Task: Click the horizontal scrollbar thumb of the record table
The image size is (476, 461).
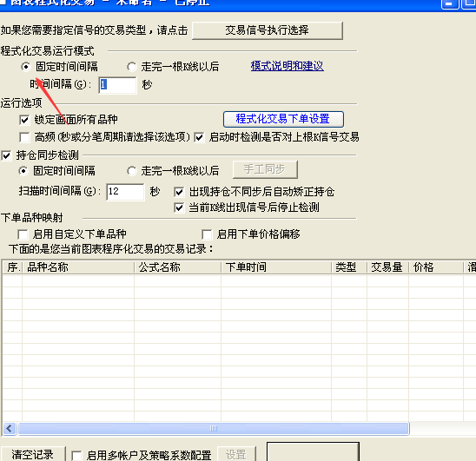Action: point(214,429)
